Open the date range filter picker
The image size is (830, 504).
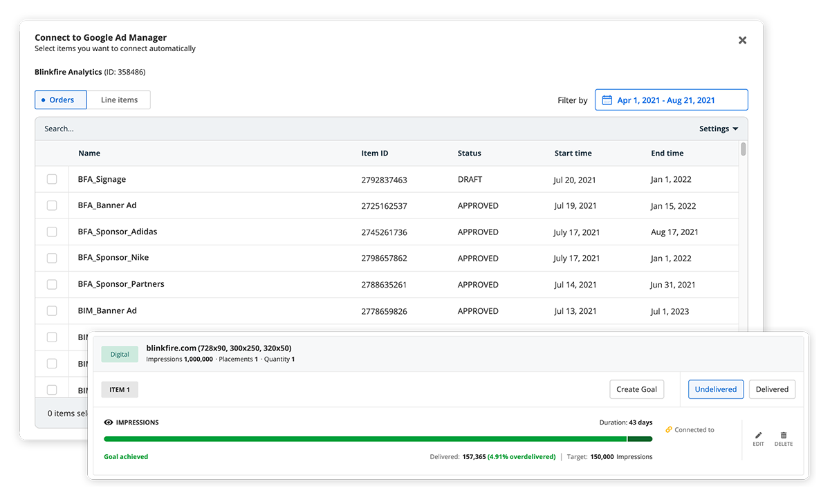coord(671,100)
